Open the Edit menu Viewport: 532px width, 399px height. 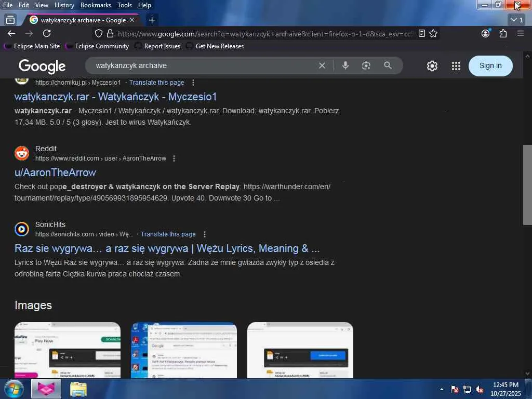[x=24, y=5]
